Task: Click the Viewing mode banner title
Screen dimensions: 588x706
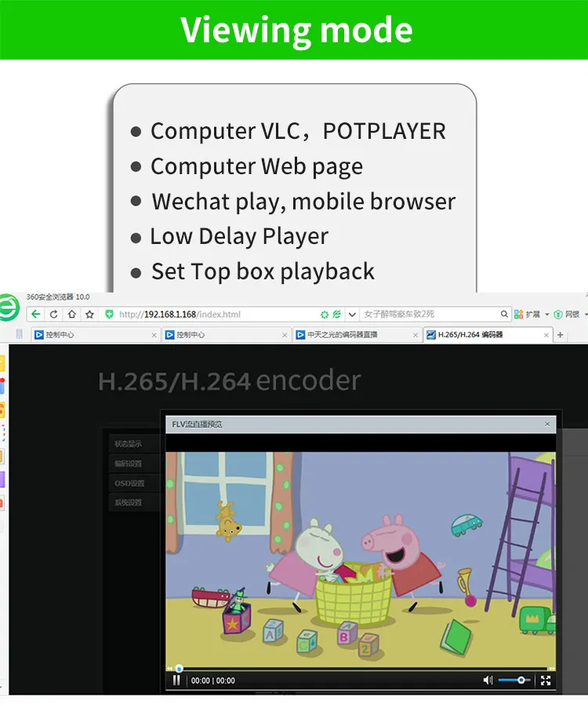Action: pos(296,30)
